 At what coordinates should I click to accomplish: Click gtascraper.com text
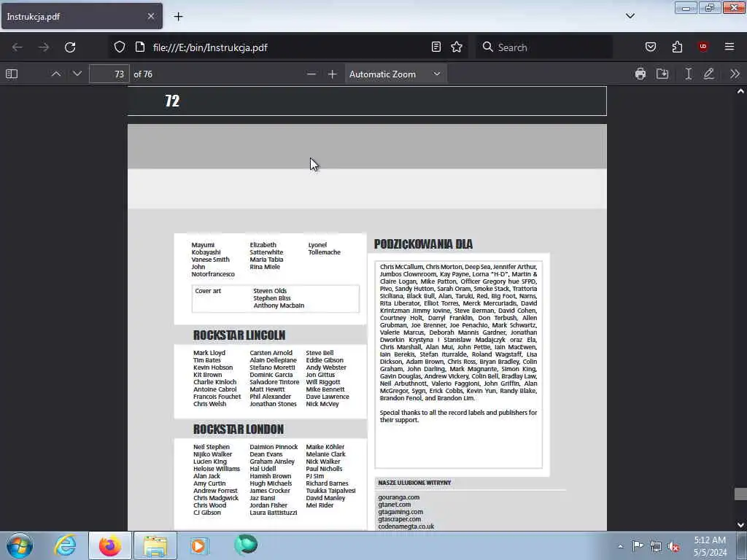click(400, 519)
